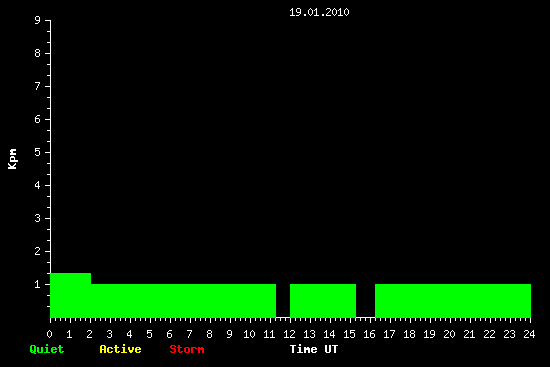
Task: Click the hour 6 label on time axis
Action: tap(169, 334)
